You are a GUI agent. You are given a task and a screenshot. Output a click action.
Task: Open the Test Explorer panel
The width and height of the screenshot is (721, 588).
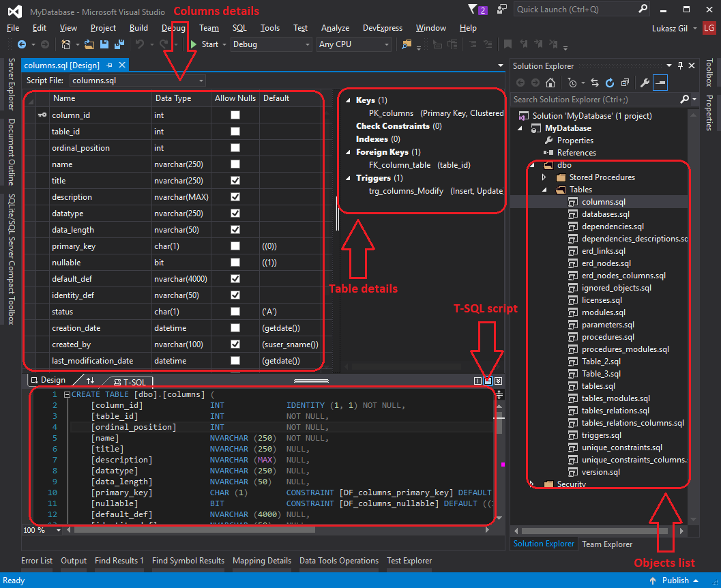coord(409,560)
